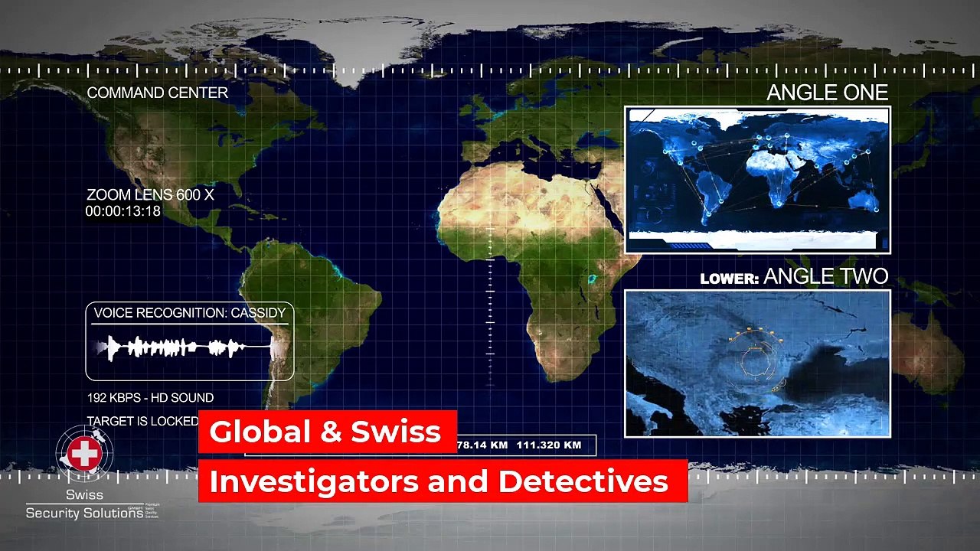
Task: Click the 'ANGLE ONE' title
Action: pos(828,93)
